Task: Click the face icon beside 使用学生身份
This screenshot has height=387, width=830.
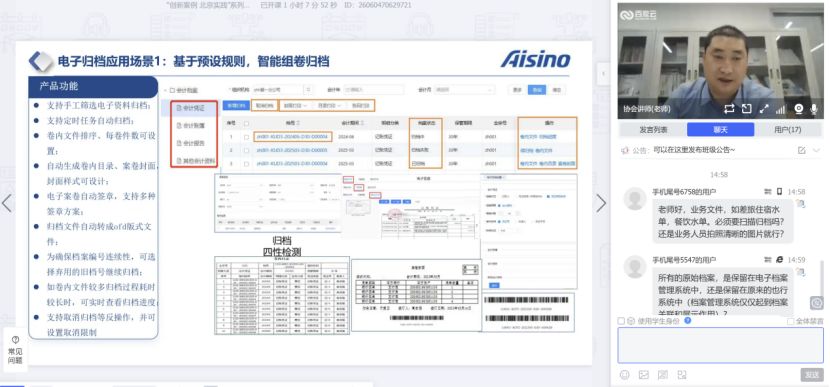Action: pyautogui.click(x=631, y=321)
